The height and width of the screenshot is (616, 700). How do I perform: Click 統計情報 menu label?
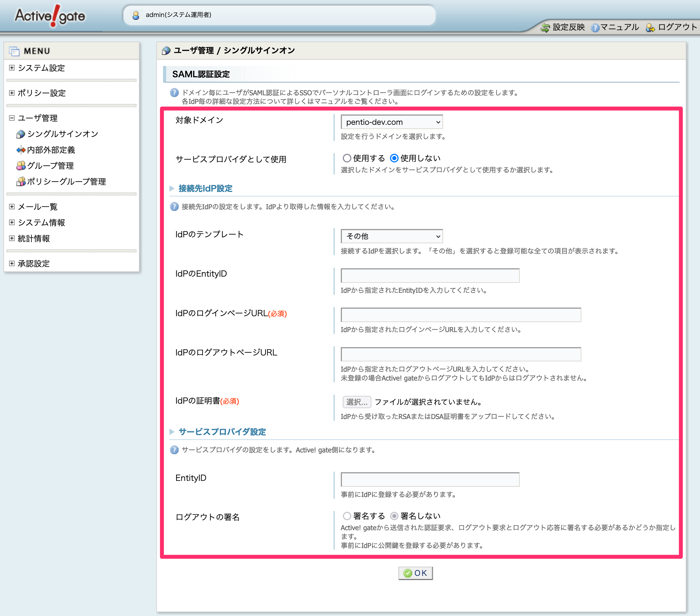[x=33, y=238]
